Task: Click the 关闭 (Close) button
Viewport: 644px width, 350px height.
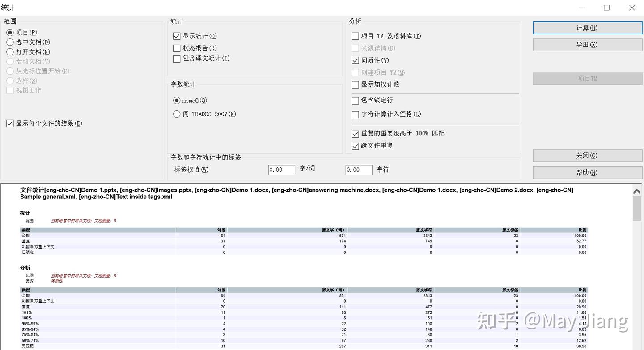Action: tap(587, 155)
